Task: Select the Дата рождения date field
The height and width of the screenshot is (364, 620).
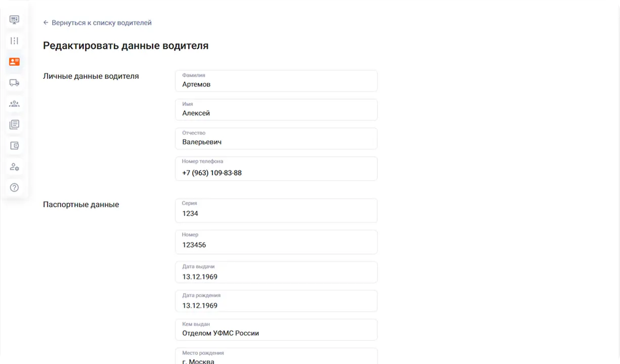Action: [x=276, y=301]
